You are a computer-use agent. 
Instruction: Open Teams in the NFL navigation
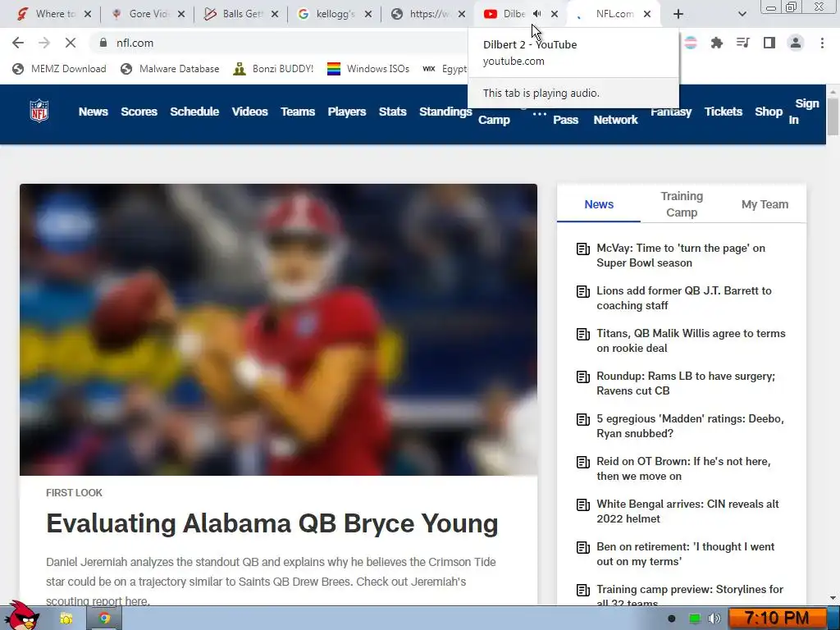pyautogui.click(x=298, y=112)
